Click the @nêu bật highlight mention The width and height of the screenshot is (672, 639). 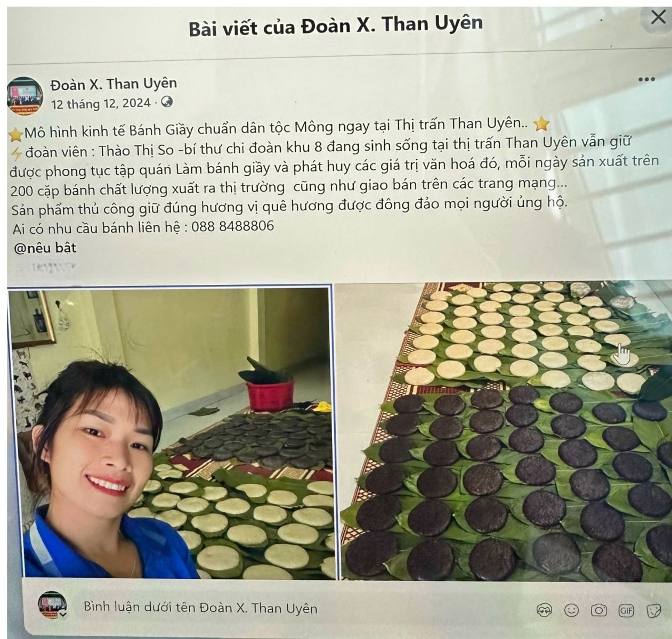(x=45, y=248)
